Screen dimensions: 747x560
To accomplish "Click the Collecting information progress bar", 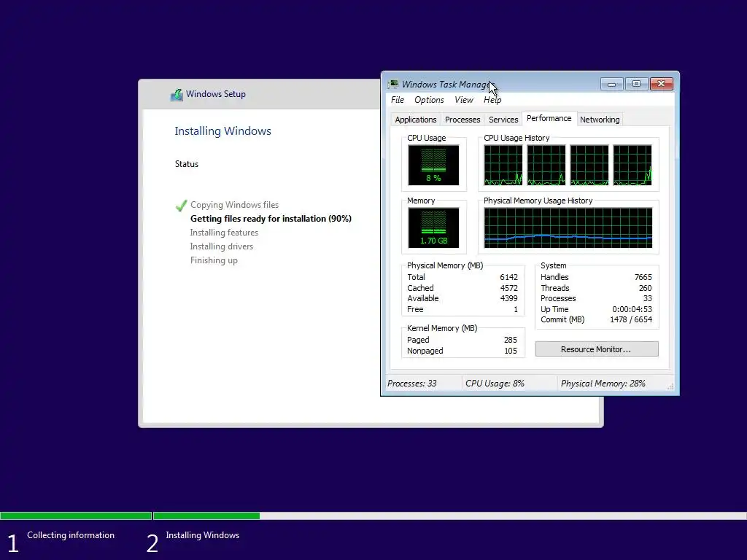I will pos(76,516).
